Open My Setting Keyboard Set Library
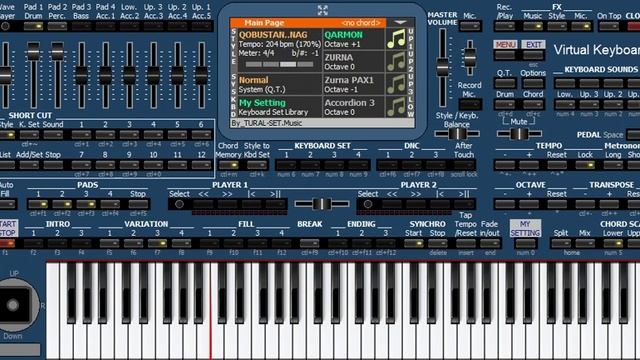 click(x=280, y=107)
